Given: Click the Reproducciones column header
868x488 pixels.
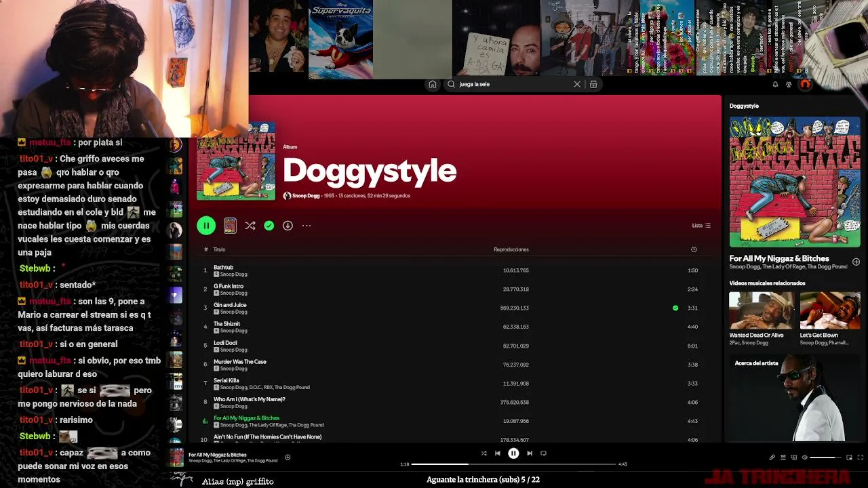Looking at the screenshot, I should point(511,249).
